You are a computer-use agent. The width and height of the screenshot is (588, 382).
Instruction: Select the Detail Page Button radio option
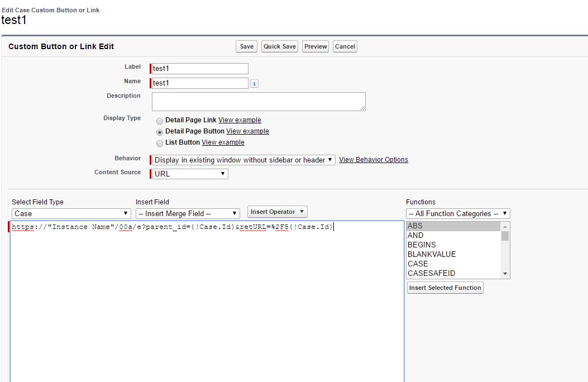point(160,132)
